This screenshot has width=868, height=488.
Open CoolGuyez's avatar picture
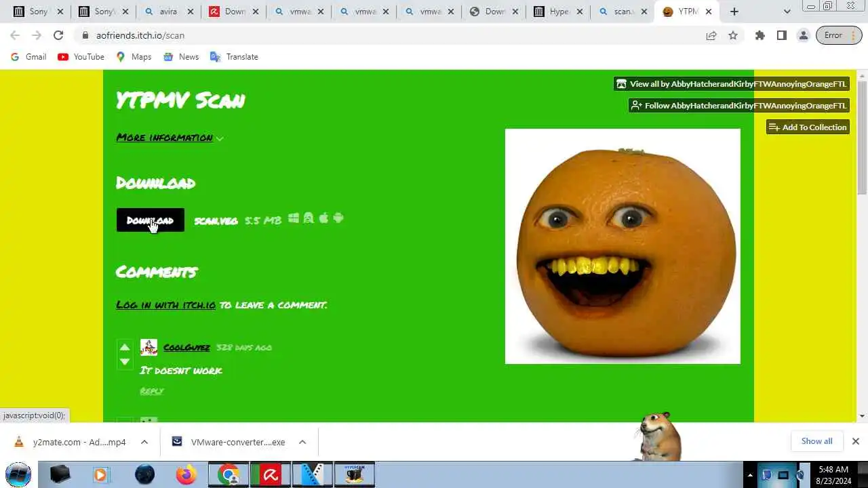click(149, 347)
